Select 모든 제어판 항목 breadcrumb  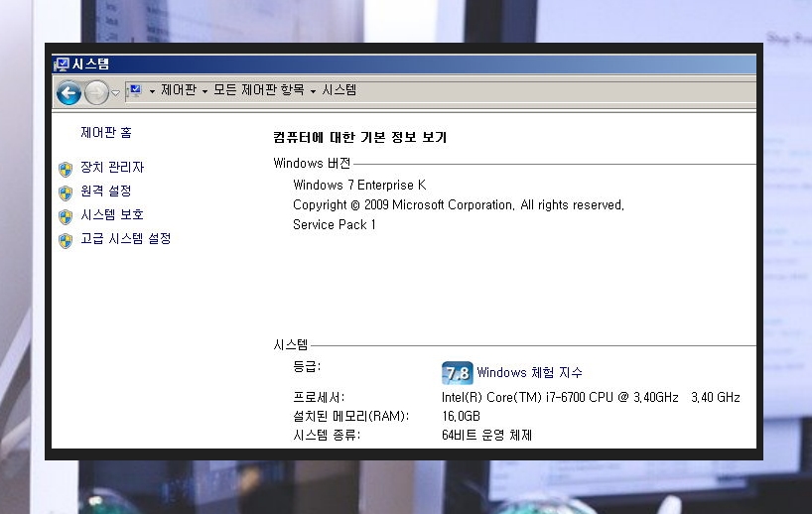(x=259, y=90)
